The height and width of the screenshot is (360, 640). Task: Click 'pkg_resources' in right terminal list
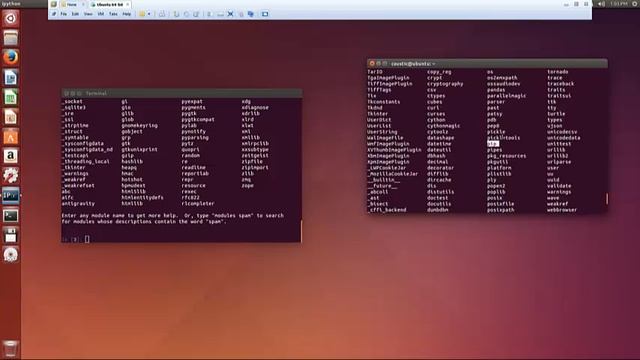(x=507, y=156)
